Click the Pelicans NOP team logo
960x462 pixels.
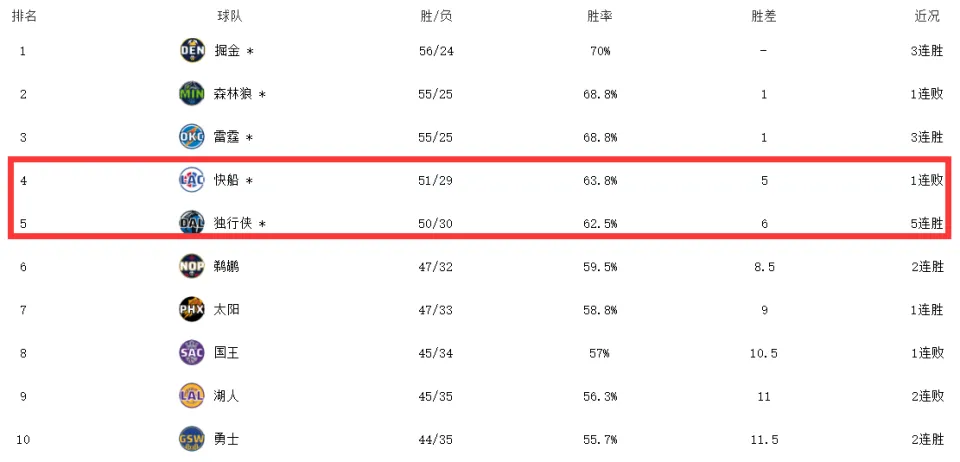click(192, 266)
